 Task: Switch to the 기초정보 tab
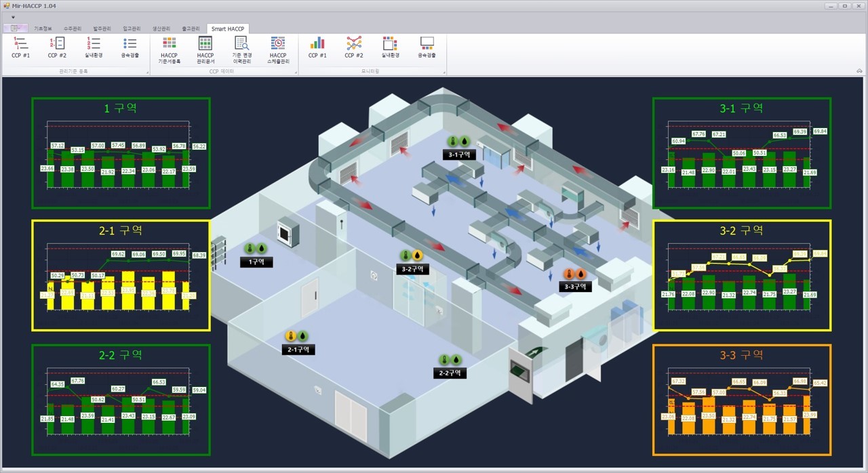point(43,28)
